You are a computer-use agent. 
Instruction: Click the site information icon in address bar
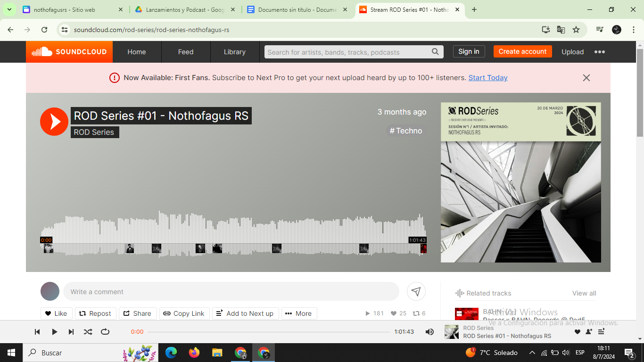tap(65, 30)
